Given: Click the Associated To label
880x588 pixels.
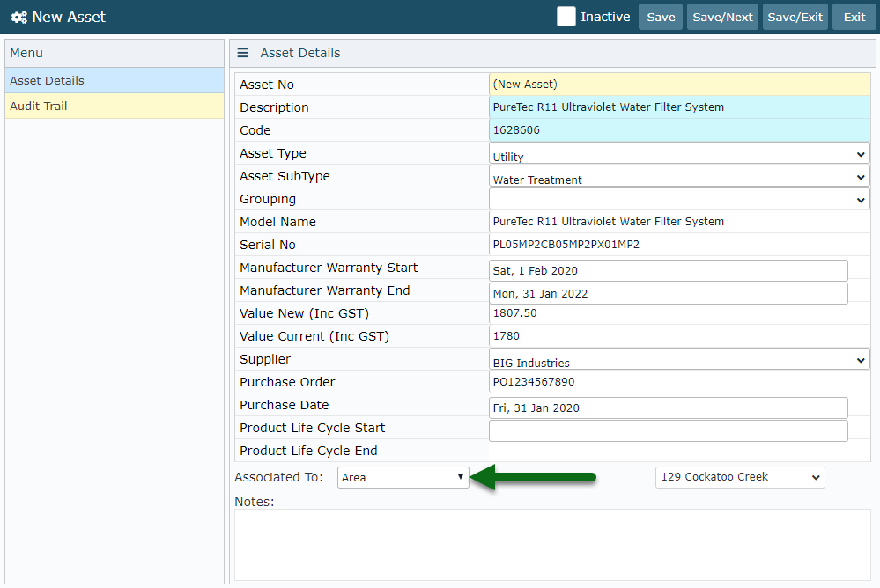Looking at the screenshot, I should 278,477.
